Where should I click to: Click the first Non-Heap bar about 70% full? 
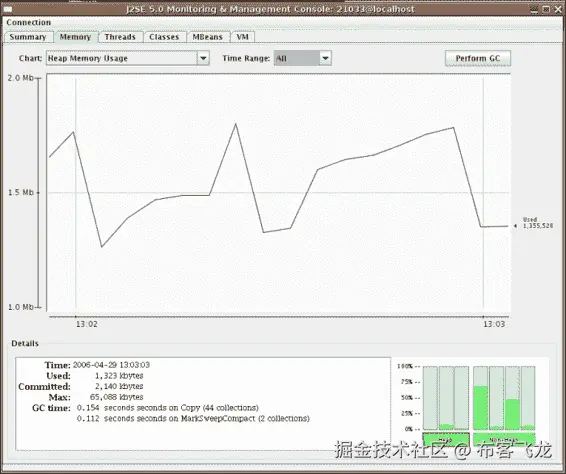point(480,398)
